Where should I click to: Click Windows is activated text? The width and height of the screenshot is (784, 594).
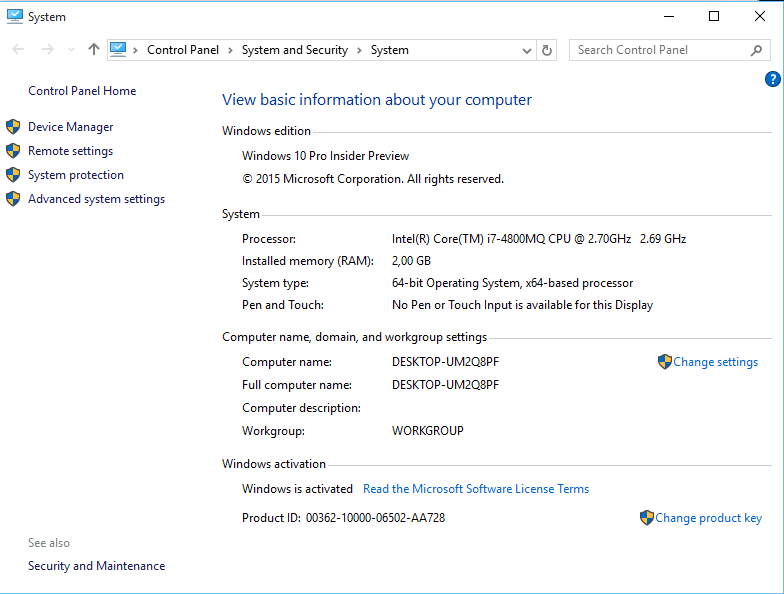298,489
